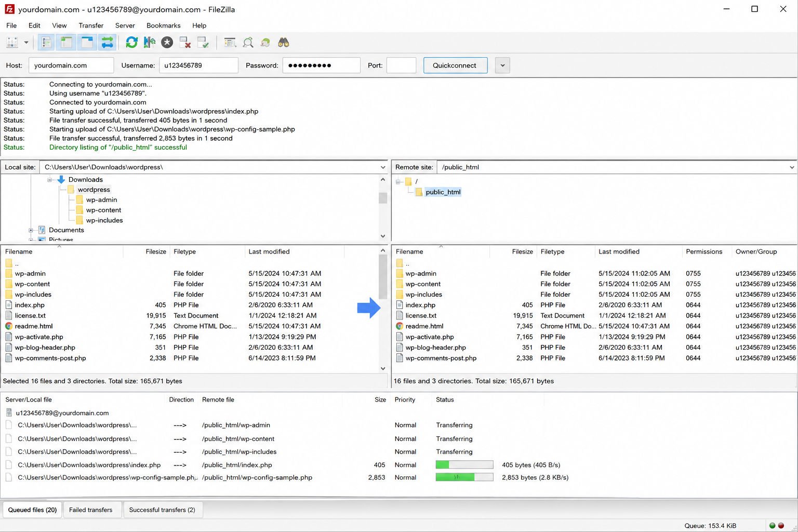Toggle the local directory tree display

point(66,43)
